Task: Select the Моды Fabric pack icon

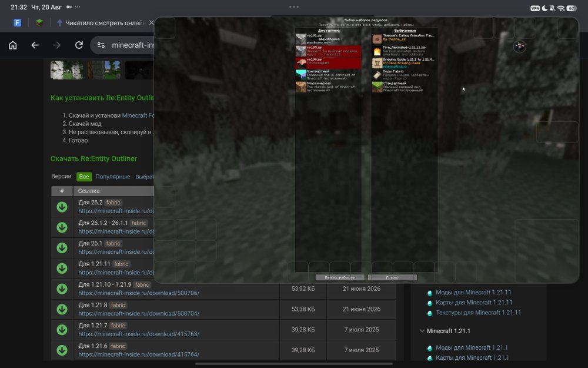Action: (x=377, y=75)
